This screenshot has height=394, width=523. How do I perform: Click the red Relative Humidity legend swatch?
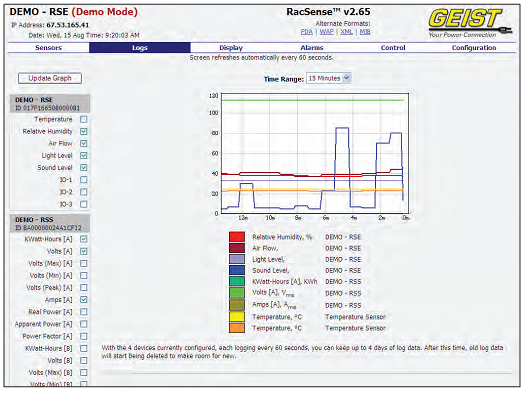pyautogui.click(x=237, y=237)
